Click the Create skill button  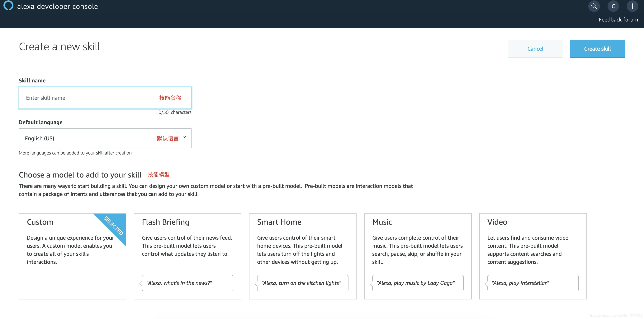click(x=598, y=49)
